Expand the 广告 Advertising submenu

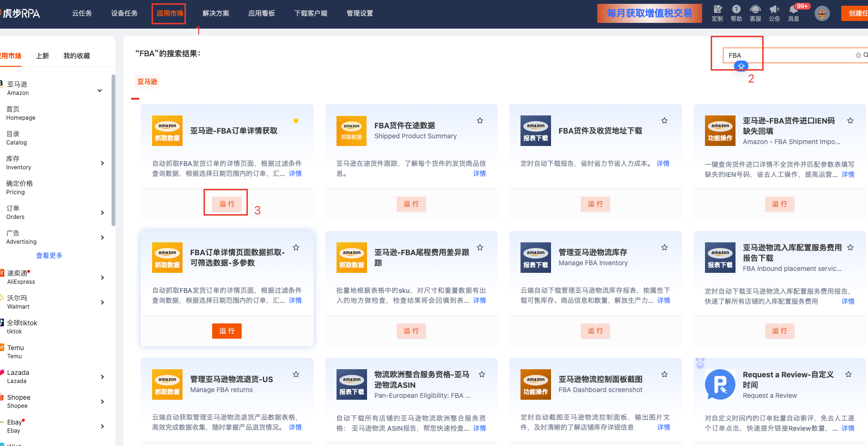[102, 238]
